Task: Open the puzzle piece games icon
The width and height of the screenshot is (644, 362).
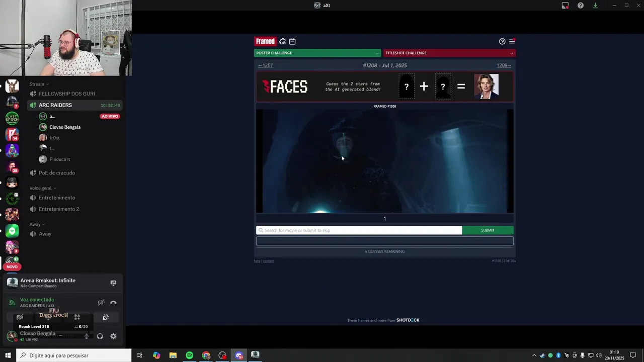Action: tap(282, 41)
